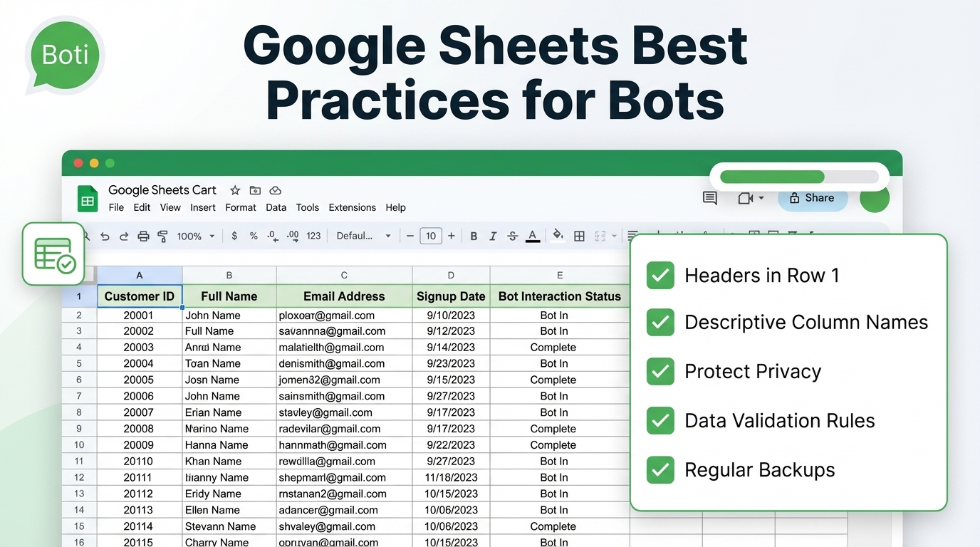The height and width of the screenshot is (547, 980).
Task: Toggle the Descriptive Column Names checkbox
Action: coord(660,323)
